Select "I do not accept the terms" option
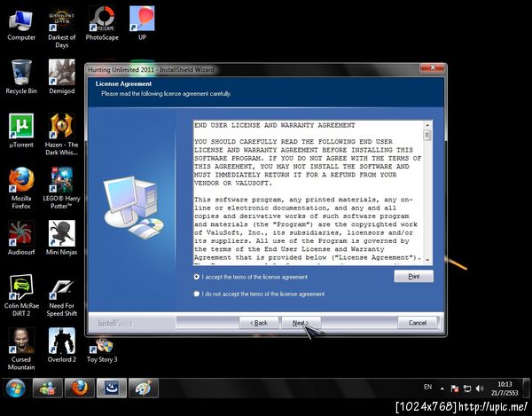The image size is (532, 416). coord(197,294)
